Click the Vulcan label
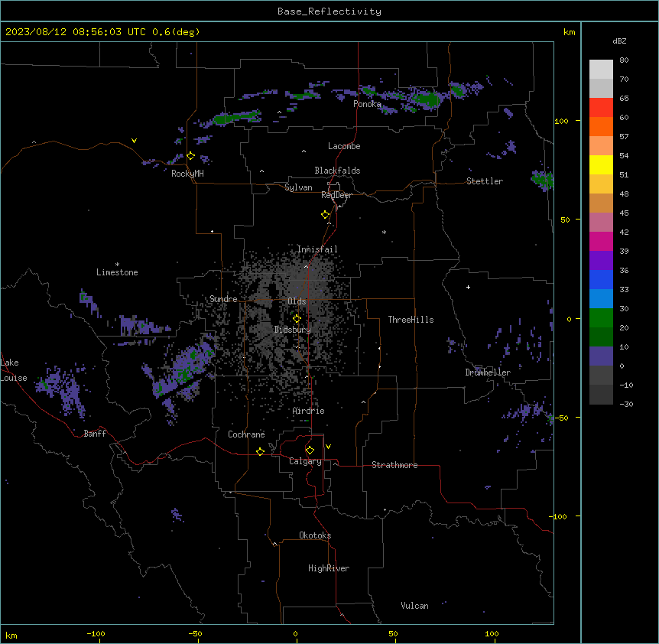This screenshot has width=659, height=644. click(415, 606)
